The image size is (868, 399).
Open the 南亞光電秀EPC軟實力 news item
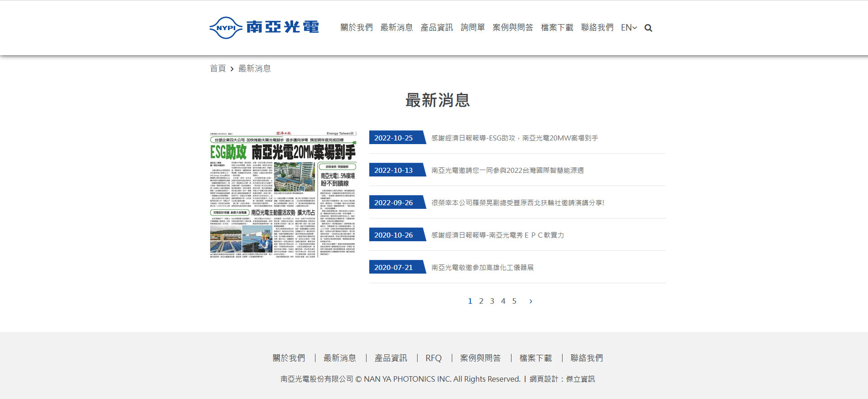[x=498, y=235]
